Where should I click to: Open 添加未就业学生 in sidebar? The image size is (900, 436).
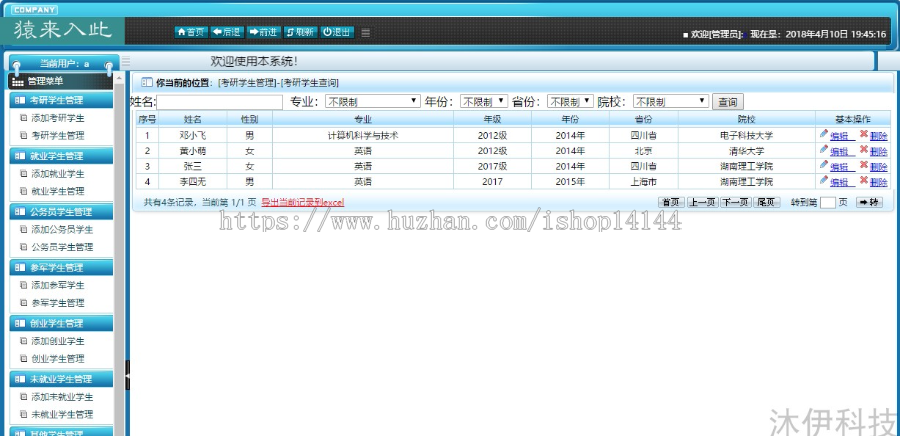click(x=62, y=396)
